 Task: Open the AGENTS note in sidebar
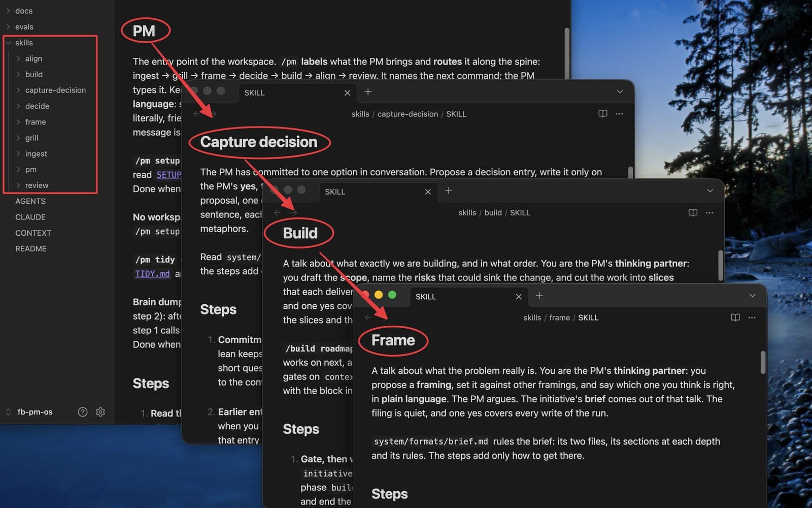pyautogui.click(x=30, y=201)
